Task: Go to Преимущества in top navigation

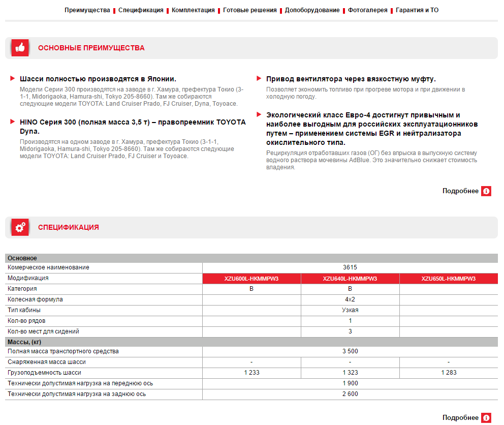Action: 87,10
